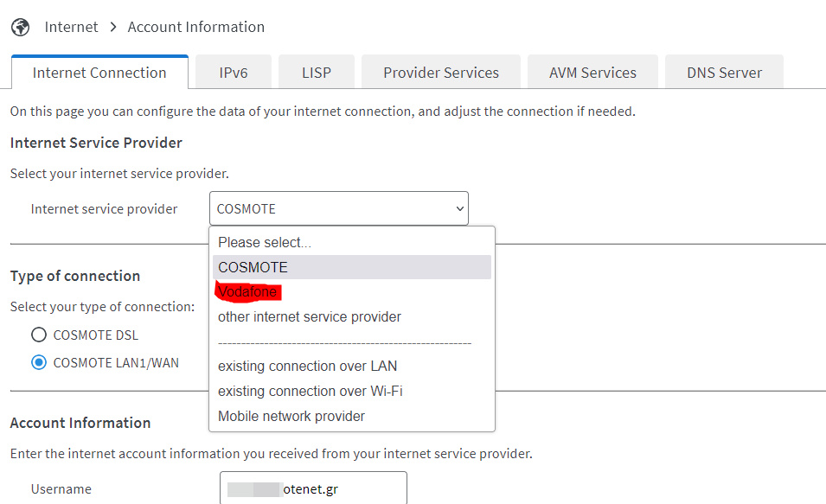826x504 pixels.
Task: Collapse the Internet service provider dropdown
Action: click(x=338, y=208)
